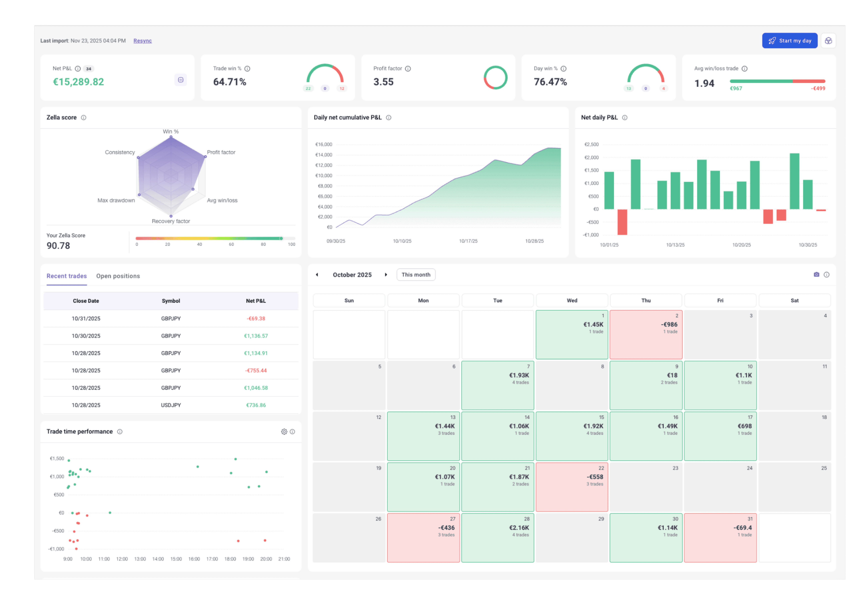Click the calendar camera screenshot icon
868x609 pixels.
[x=816, y=275]
